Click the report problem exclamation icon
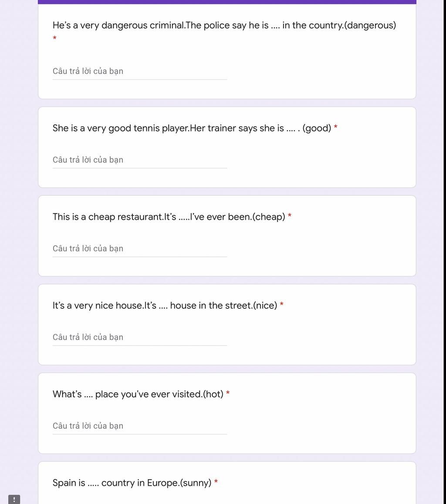Image resolution: width=446 pixels, height=504 pixels. pos(14,500)
